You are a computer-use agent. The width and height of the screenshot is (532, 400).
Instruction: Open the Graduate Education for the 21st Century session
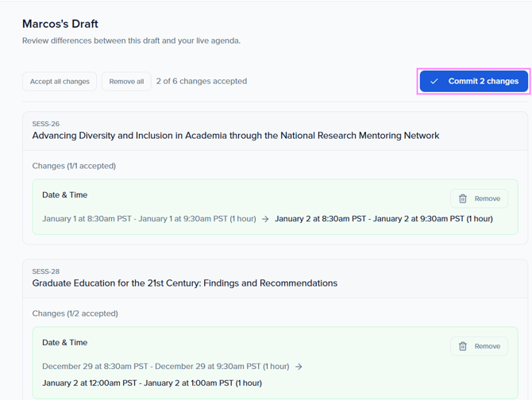tap(185, 283)
